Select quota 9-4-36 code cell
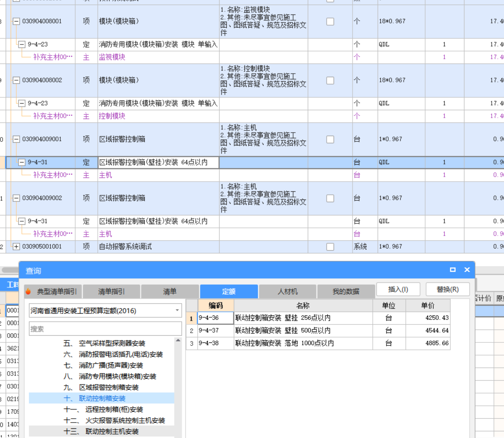This screenshot has width=504, height=438. tap(215, 318)
